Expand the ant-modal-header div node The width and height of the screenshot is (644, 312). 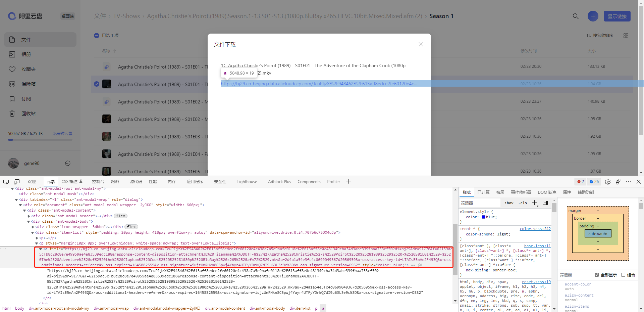tap(29, 216)
